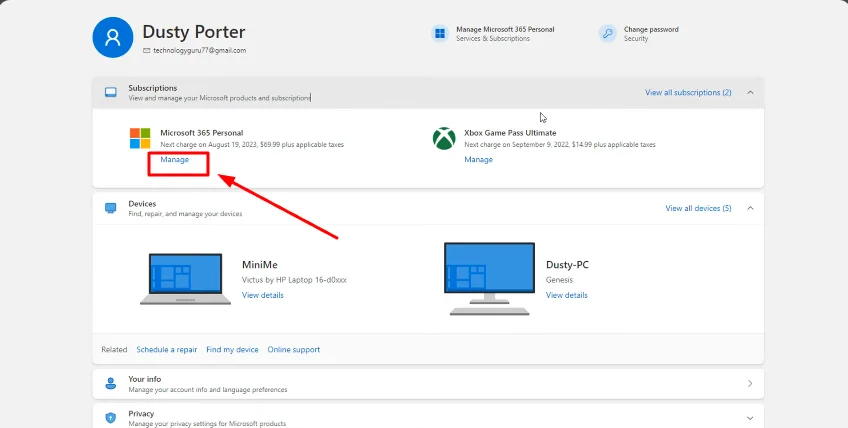Open Manage Microsoft 365 Personal link
This screenshot has width=848, height=428.
[x=505, y=29]
